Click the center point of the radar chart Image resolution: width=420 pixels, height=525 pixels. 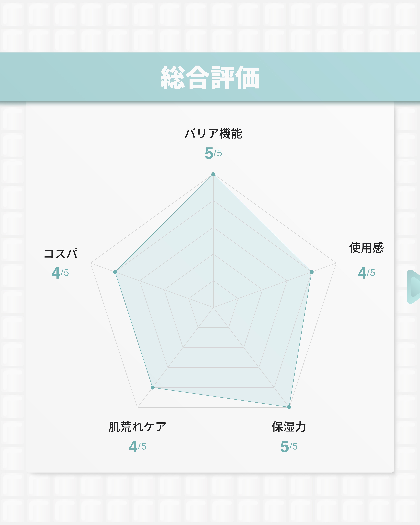[x=213, y=308]
